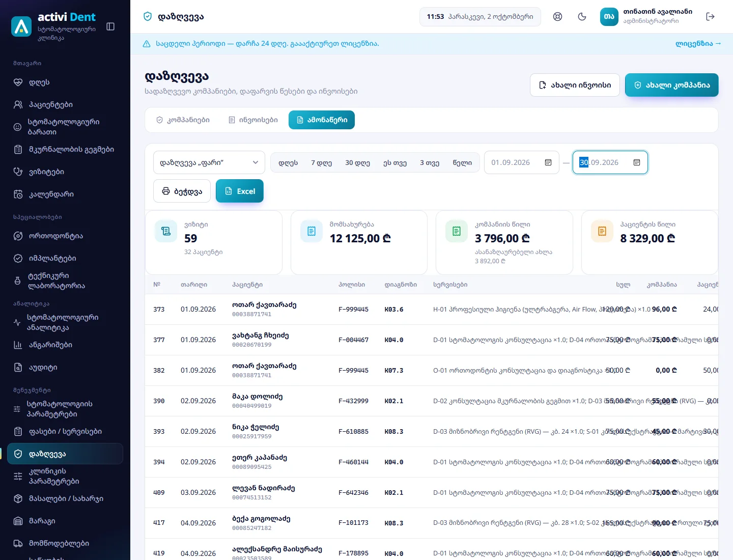The image size is (733, 560).
Task: Open სტომატოლოგიური ბარათი in sidebar
Action: coord(65,127)
